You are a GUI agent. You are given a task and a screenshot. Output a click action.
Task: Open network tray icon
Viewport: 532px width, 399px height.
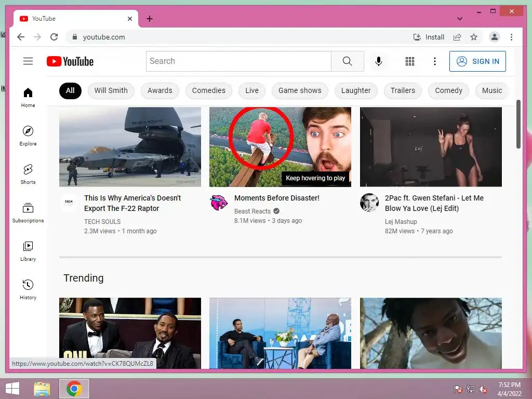pyautogui.click(x=471, y=389)
